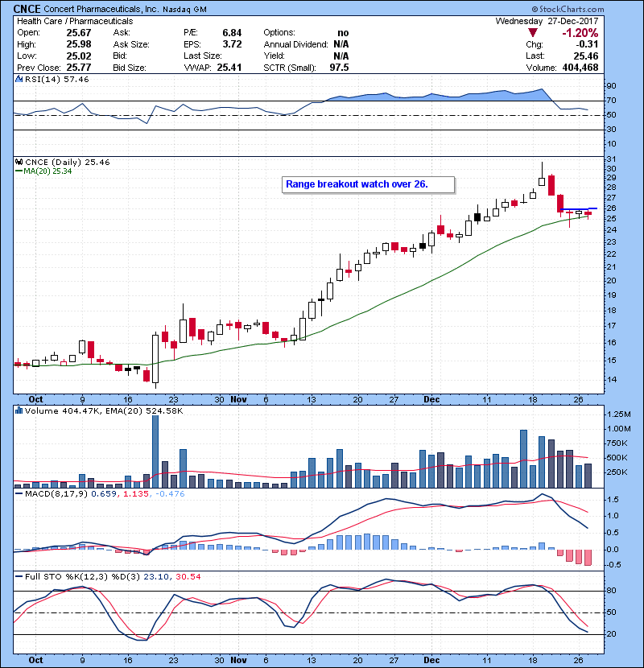Viewport: 644px width, 668px height.
Task: Click the stochastic %D value 30.54
Action: tap(188, 577)
